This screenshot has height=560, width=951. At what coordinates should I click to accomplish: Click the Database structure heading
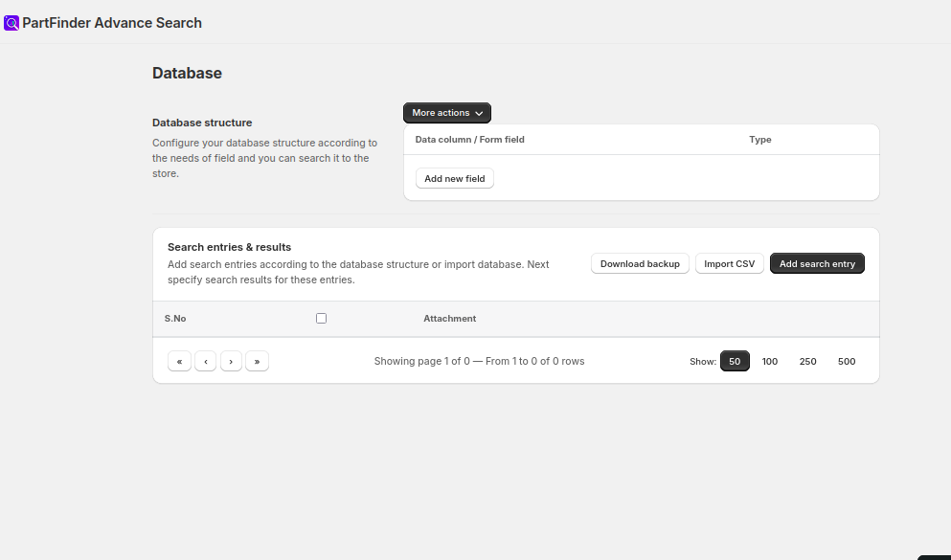coord(202,123)
